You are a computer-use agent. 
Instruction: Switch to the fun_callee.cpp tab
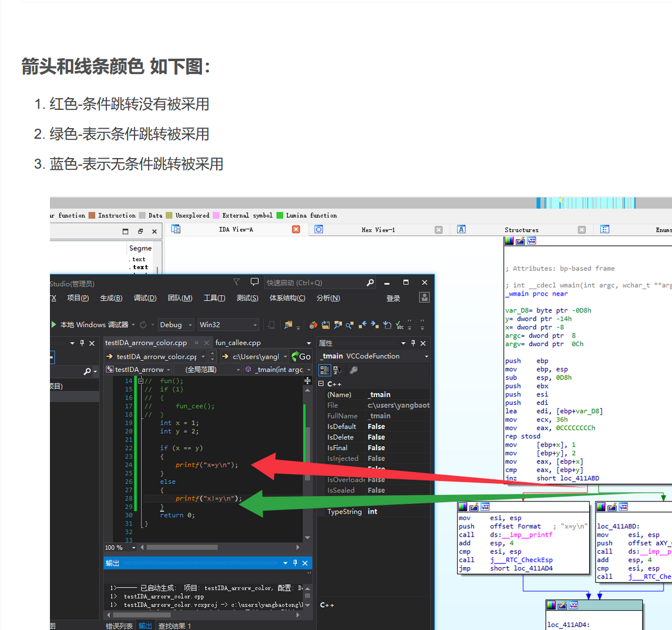tap(238, 343)
